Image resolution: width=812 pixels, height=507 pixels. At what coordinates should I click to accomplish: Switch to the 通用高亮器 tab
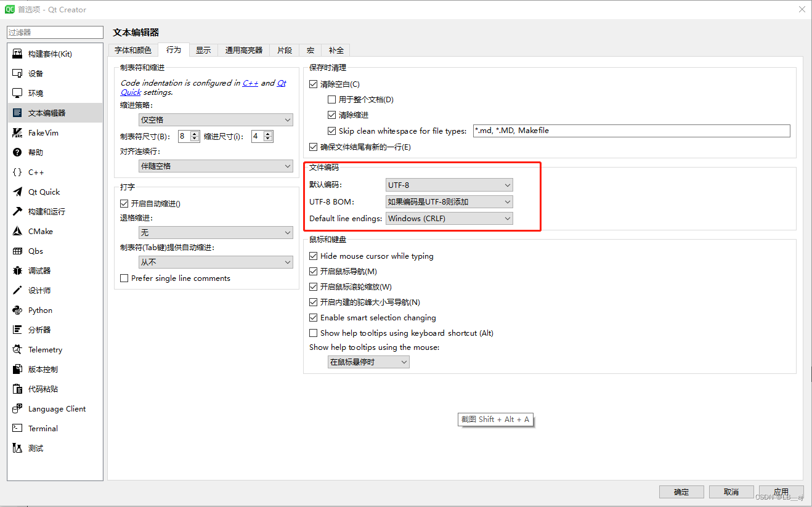[243, 50]
